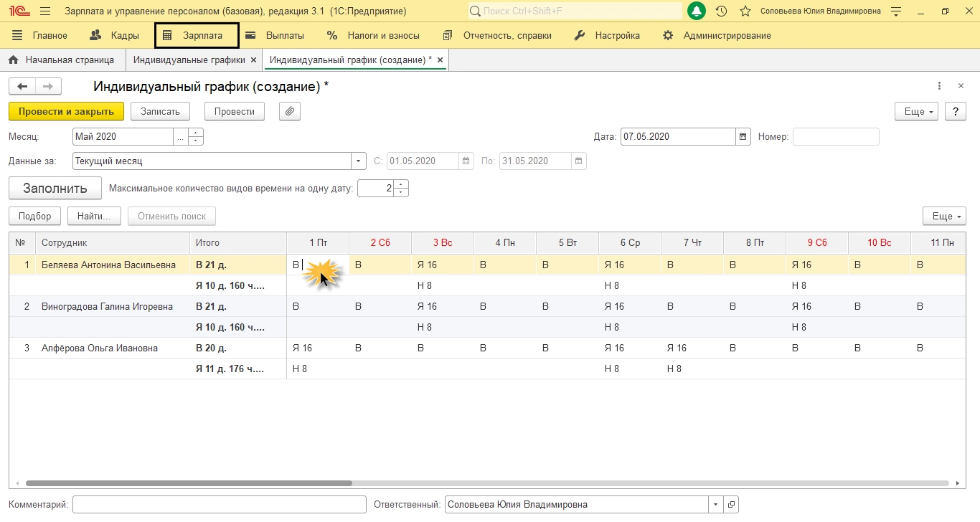This screenshot has width=980, height=522.
Task: Click the Сотрудник column header
Action: 113,243
